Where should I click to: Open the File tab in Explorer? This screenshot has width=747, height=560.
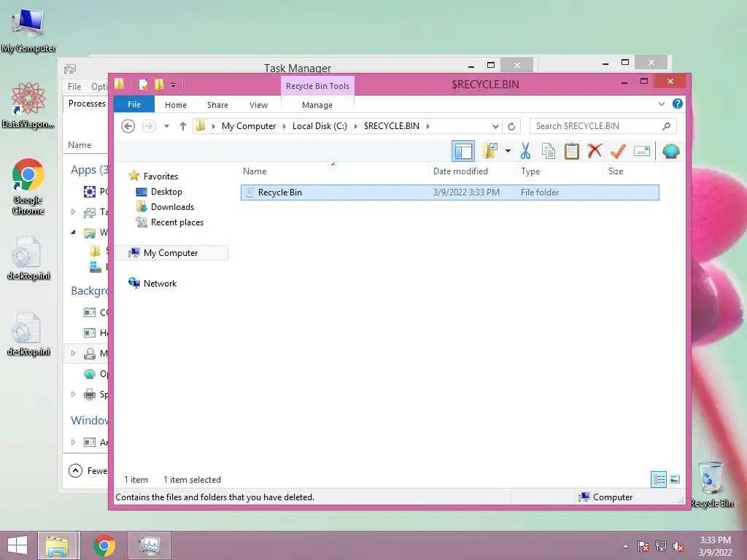134,105
